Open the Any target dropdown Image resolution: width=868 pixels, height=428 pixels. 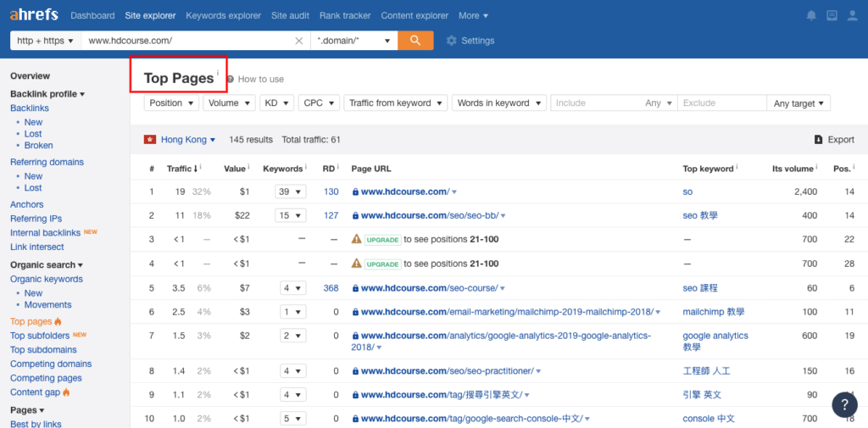798,103
